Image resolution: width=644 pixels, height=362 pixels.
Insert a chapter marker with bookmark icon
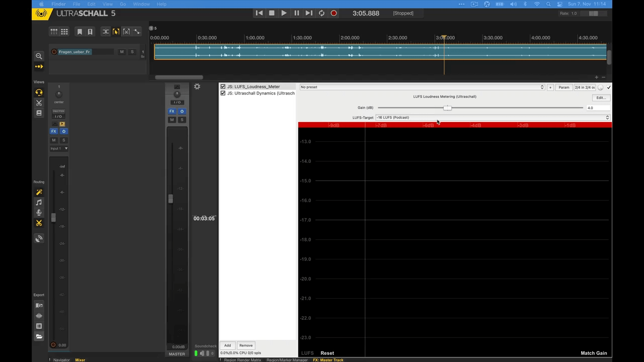click(79, 32)
